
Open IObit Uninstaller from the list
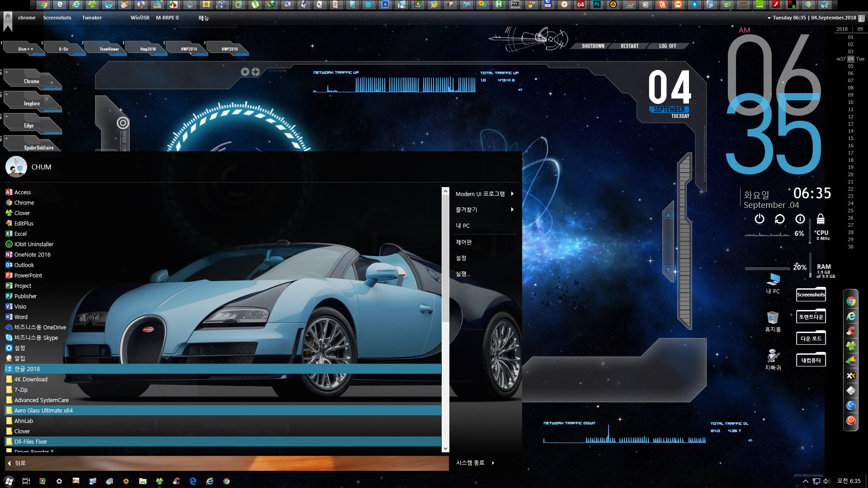[x=222, y=244]
